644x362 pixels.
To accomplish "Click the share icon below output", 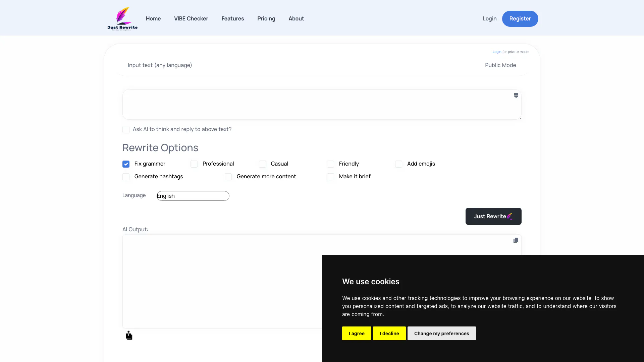I will point(129,335).
